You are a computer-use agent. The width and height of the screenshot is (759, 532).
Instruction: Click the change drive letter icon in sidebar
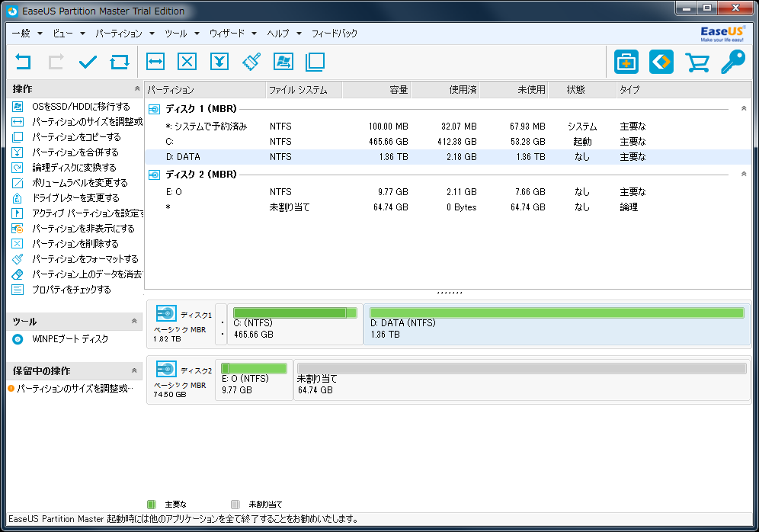coord(18,198)
